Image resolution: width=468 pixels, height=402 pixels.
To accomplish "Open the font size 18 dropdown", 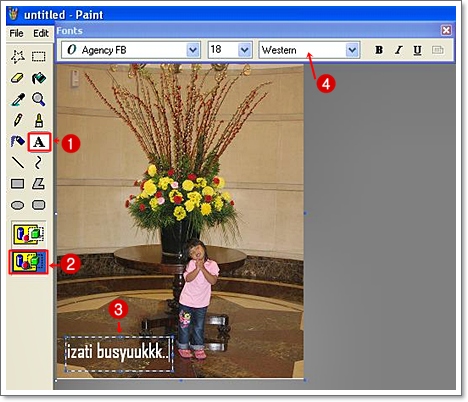I will [x=245, y=50].
